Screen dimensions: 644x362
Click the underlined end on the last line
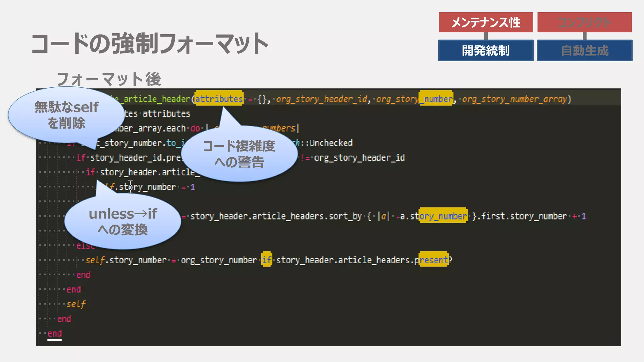(54, 334)
